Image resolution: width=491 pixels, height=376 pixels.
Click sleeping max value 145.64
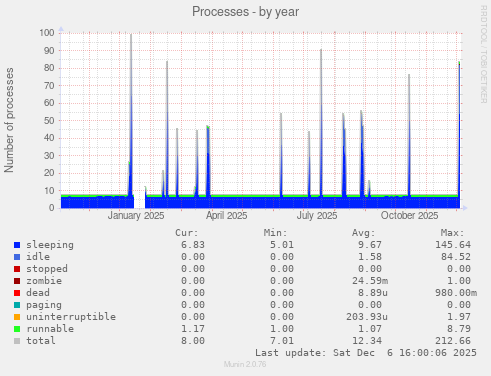click(453, 245)
